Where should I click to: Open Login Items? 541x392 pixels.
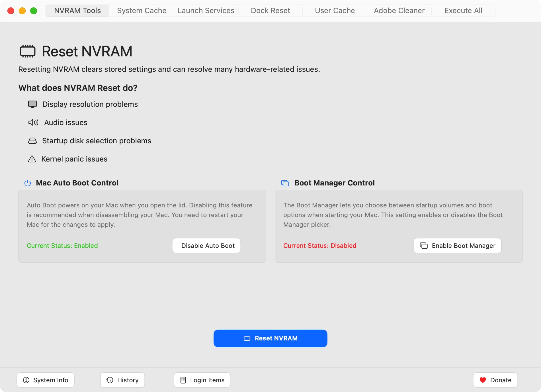(x=202, y=380)
